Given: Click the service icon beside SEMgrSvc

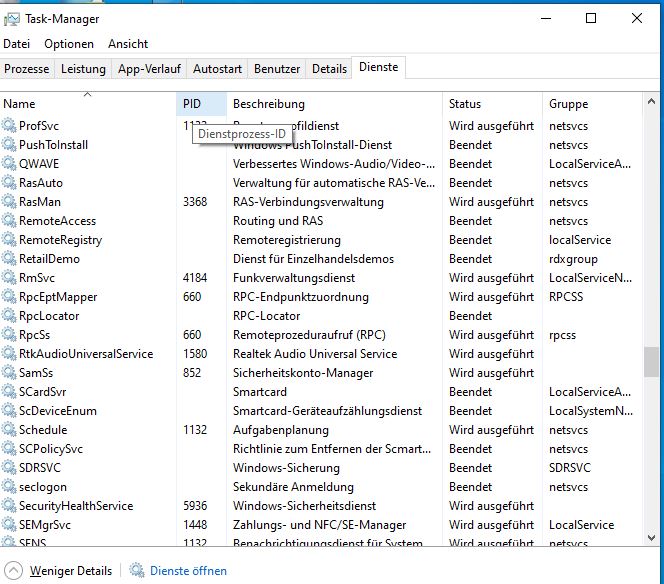Looking at the screenshot, I should point(9,525).
